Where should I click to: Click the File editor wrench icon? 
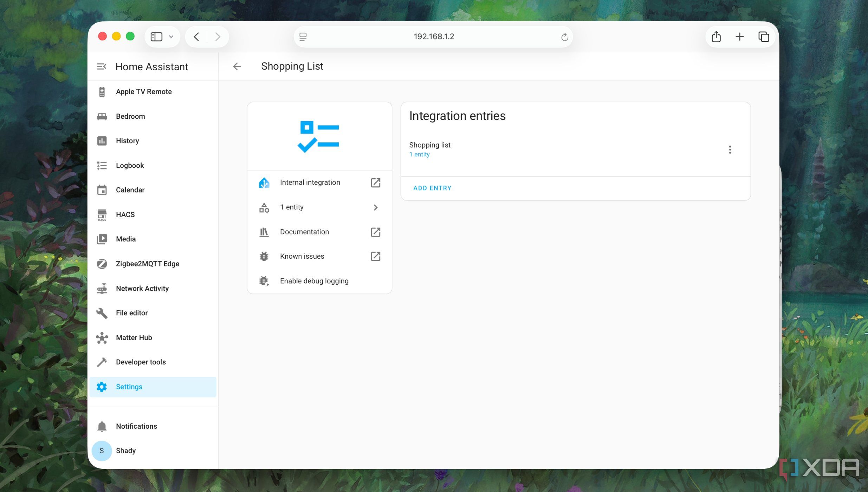[102, 313]
